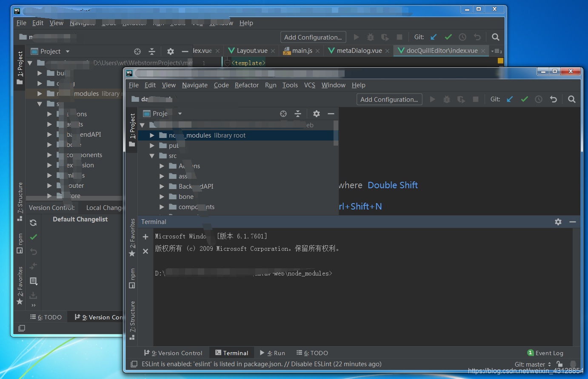Viewport: 588px width, 379px height.
Task: Click Run with Coverage icon in front window
Action: coord(461,99)
